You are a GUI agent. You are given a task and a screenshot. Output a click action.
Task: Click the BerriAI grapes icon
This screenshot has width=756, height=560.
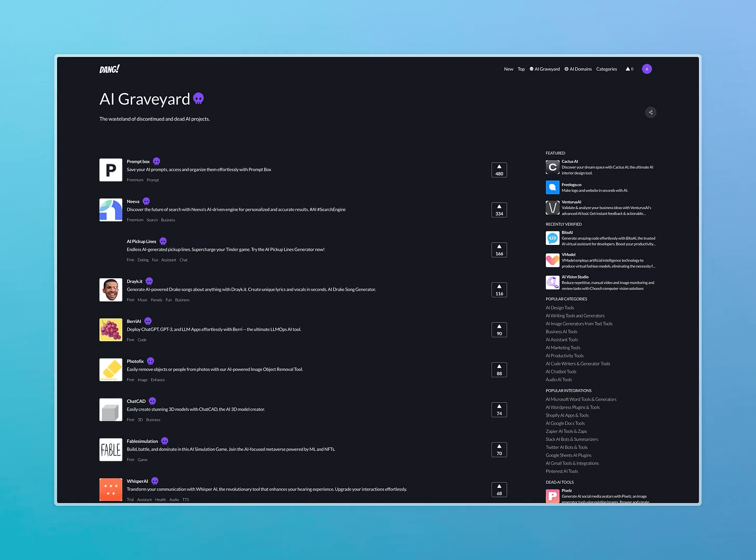pos(111,330)
